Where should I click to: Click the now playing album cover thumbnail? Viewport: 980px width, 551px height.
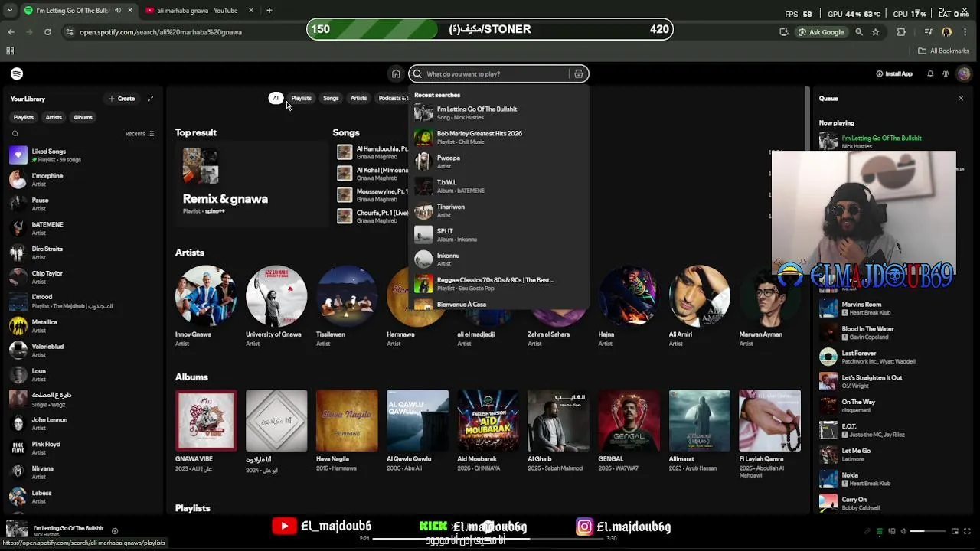(16, 530)
